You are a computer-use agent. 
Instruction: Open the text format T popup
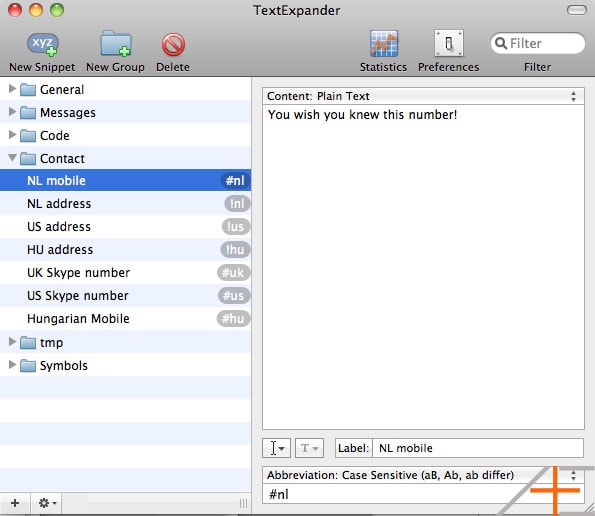pos(309,448)
